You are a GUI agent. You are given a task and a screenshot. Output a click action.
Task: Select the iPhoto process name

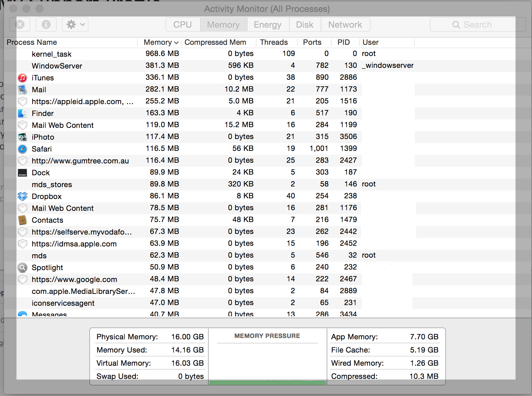coord(43,137)
